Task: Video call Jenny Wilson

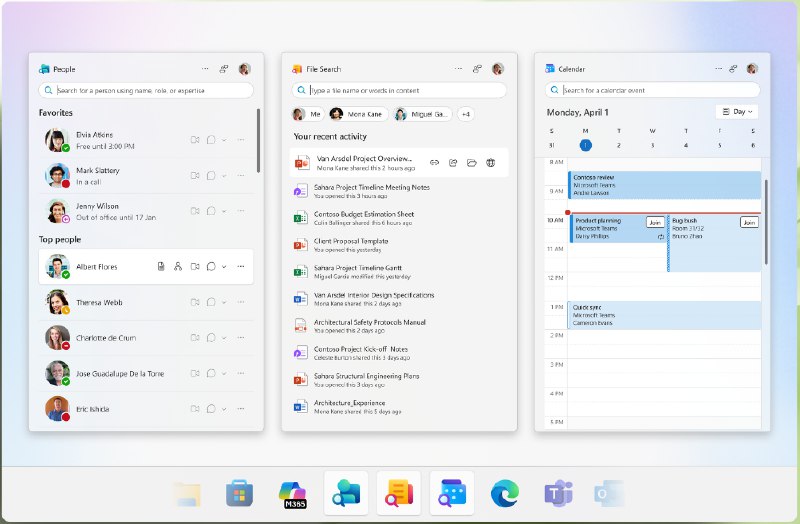Action: click(195, 211)
